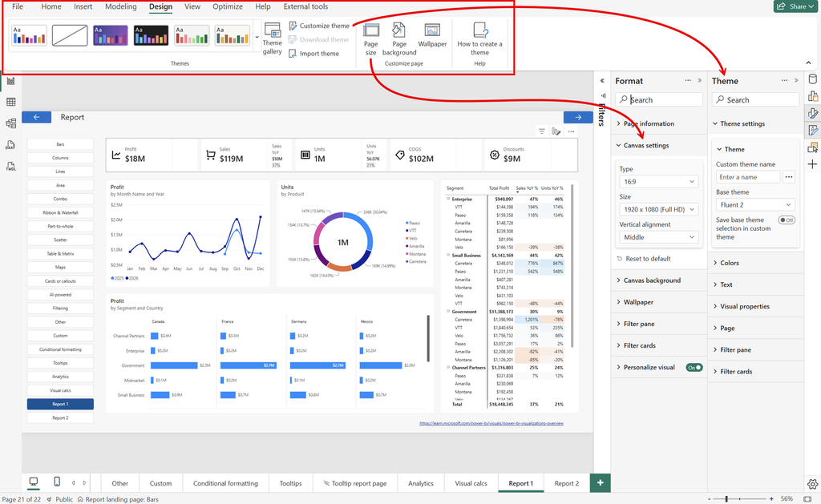Click the Share button

tap(795, 6)
